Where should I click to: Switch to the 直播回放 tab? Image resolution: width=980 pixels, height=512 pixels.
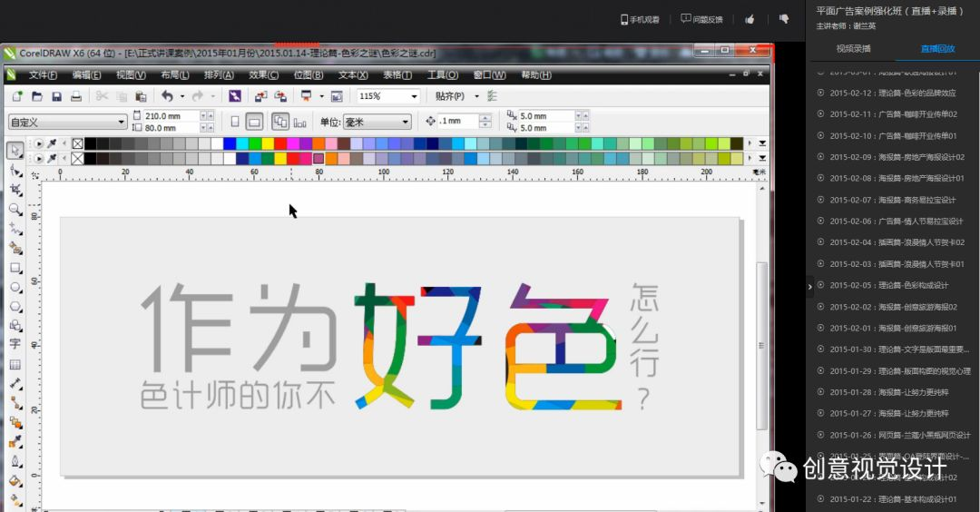tap(937, 49)
